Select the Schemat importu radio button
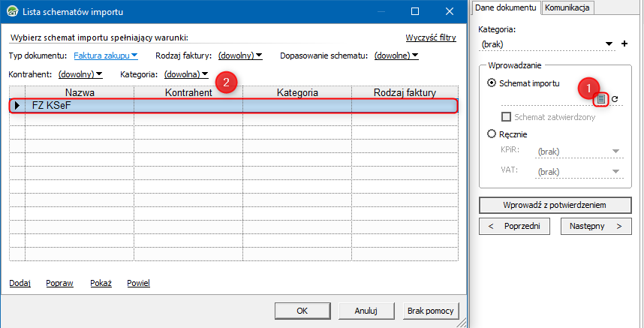The height and width of the screenshot is (328, 644). [x=491, y=83]
